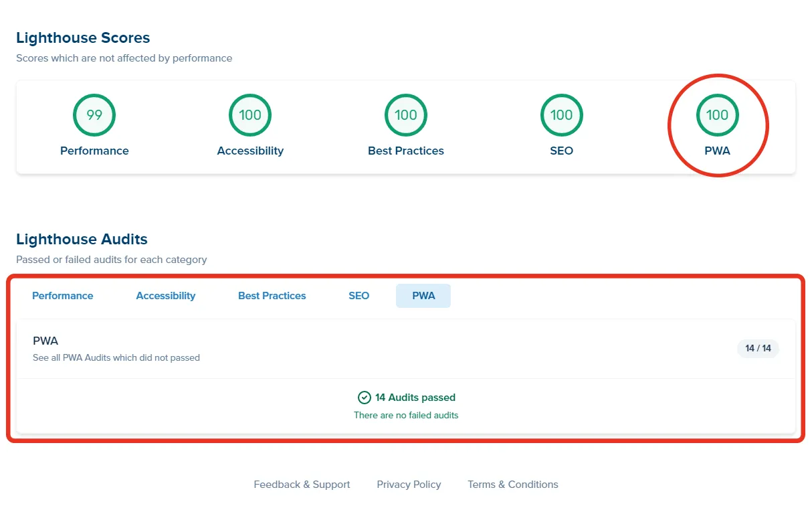Click the 'There are no failed audits' text
Image resolution: width=812 pixels, height=510 pixels.
(x=406, y=416)
